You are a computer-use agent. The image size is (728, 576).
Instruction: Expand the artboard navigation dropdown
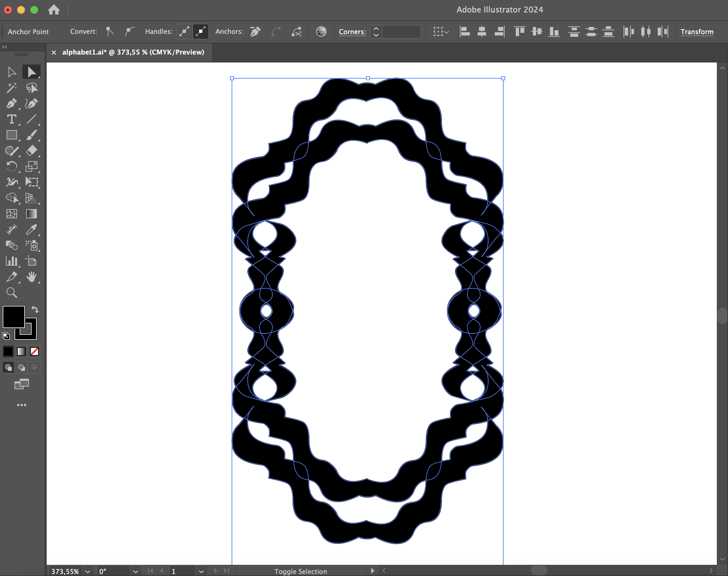[201, 571]
